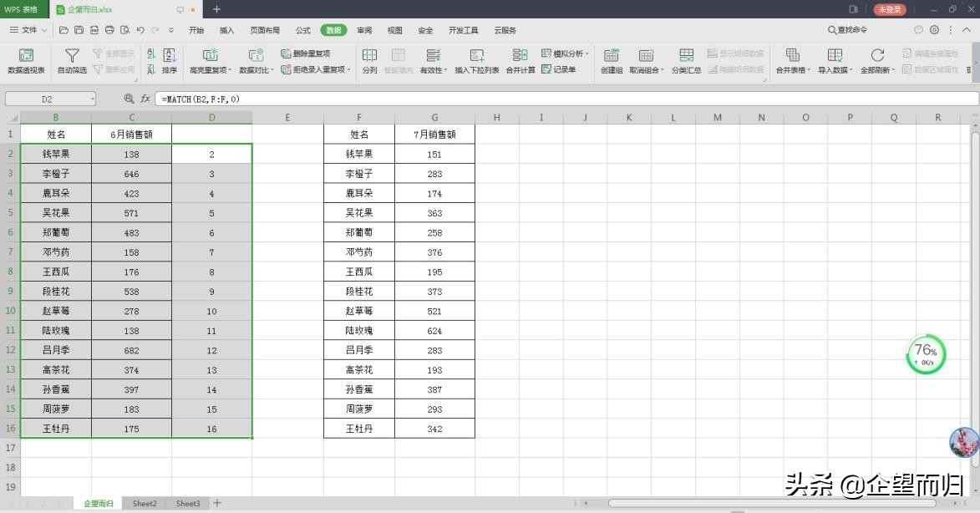980x513 pixels.
Task: Click the 查找命令 search command box
Action: (x=847, y=30)
